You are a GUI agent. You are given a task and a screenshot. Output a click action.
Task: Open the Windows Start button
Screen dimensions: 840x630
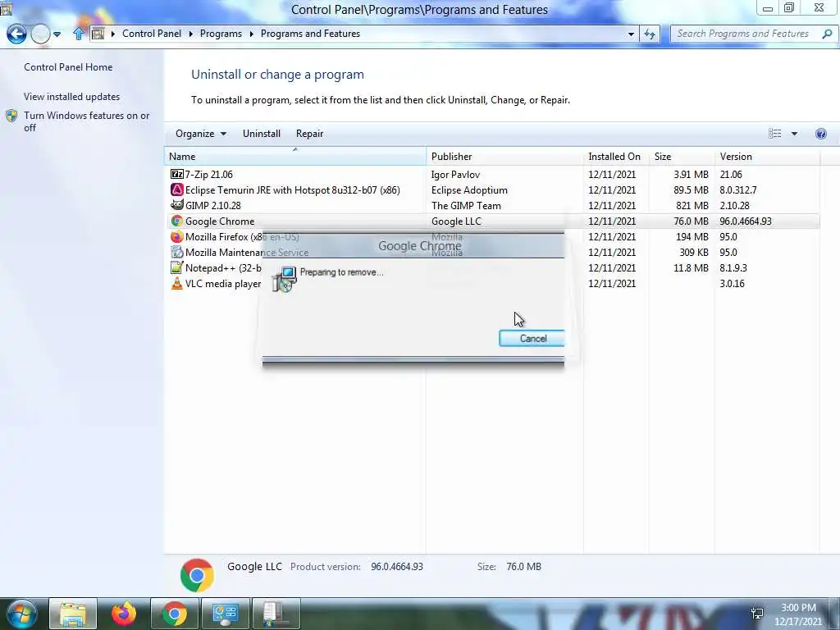21,614
